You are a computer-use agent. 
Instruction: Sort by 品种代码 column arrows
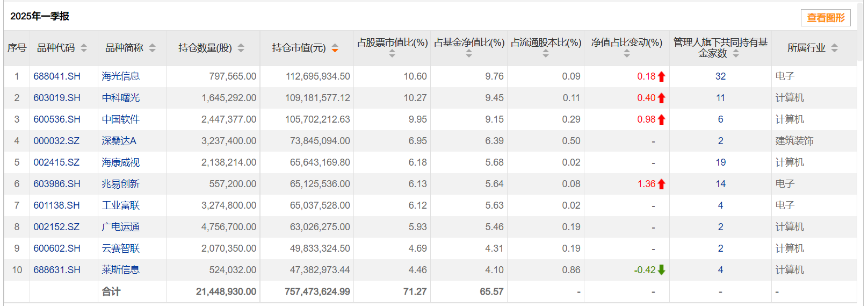pyautogui.click(x=84, y=48)
